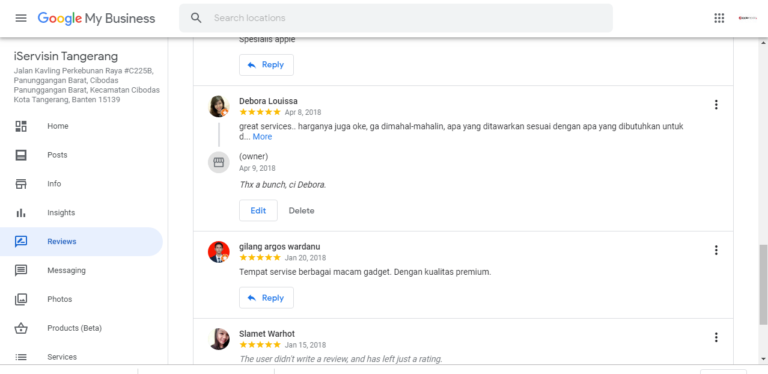This screenshot has height=374, width=768.
Task: Select the Info storefront icon
Action: coord(21,184)
